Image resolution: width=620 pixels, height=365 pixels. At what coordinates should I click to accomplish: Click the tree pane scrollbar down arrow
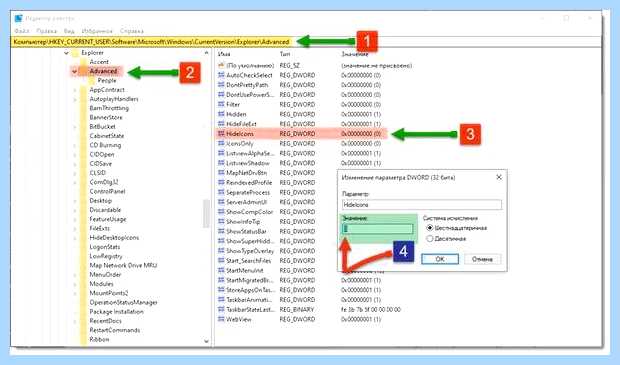(x=206, y=341)
